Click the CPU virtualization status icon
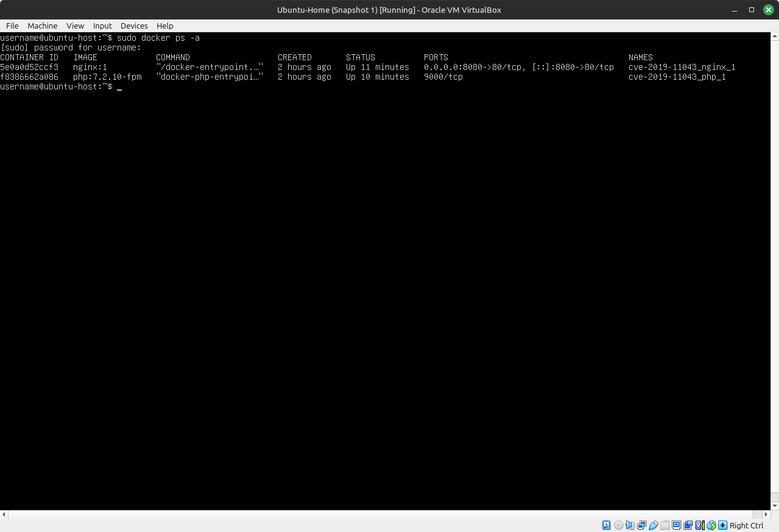 [x=700, y=525]
